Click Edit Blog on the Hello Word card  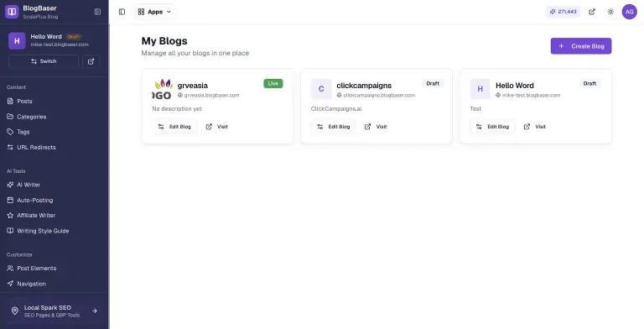point(492,127)
